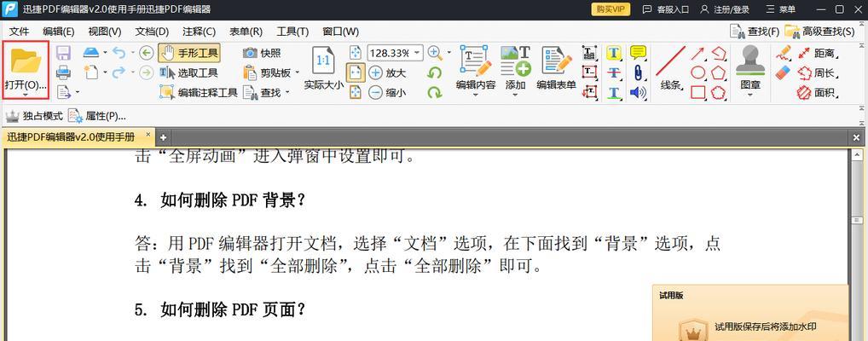Click the vertical scrollbar thumb
868x341 pixels.
[856, 222]
